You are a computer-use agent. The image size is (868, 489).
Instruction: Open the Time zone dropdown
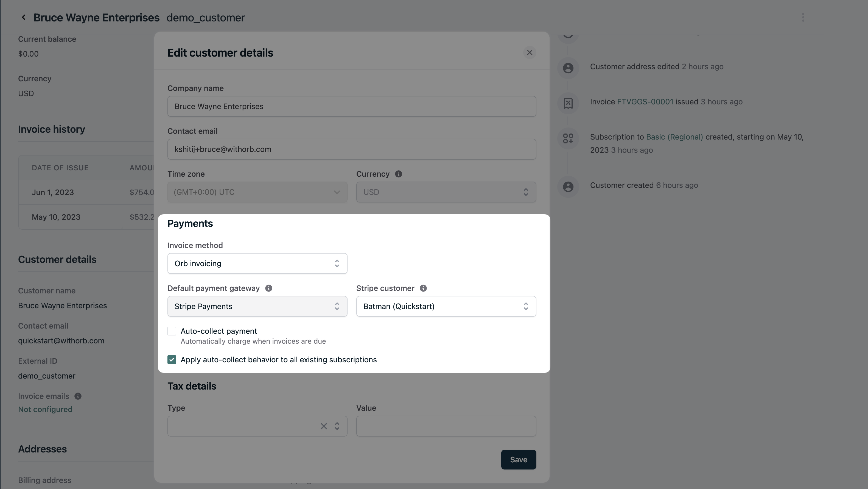[x=257, y=192]
